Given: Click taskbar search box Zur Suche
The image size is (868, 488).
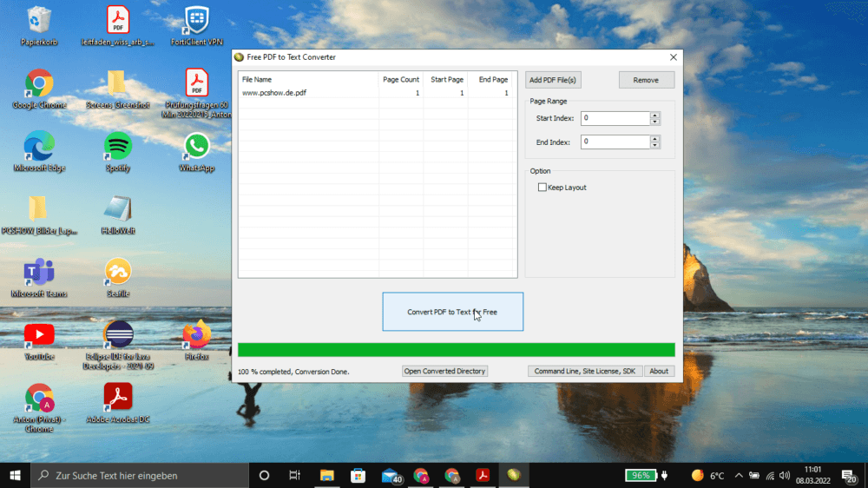Looking at the screenshot, I should coord(140,475).
